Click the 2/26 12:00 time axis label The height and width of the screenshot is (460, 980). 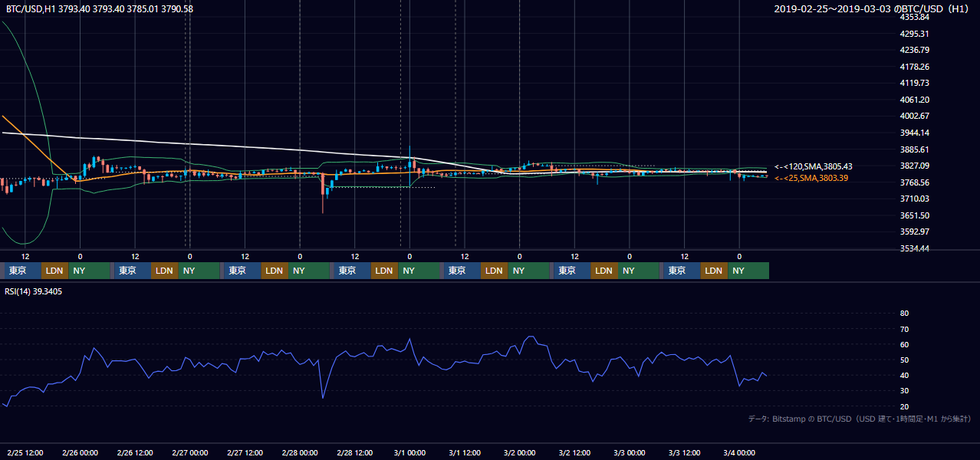pos(135,452)
